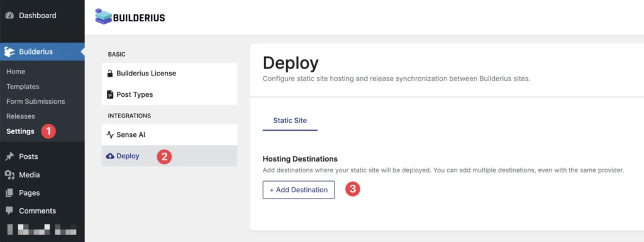Click the Builderius sidebar logo icon
Screen dimensions: 644x242
9,52
